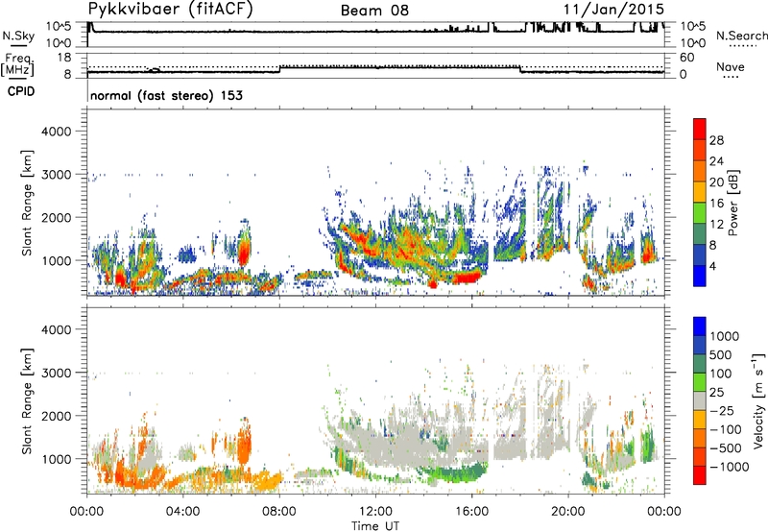Click the 16:00 time axis label
The width and height of the screenshot is (768, 532).
(471, 512)
